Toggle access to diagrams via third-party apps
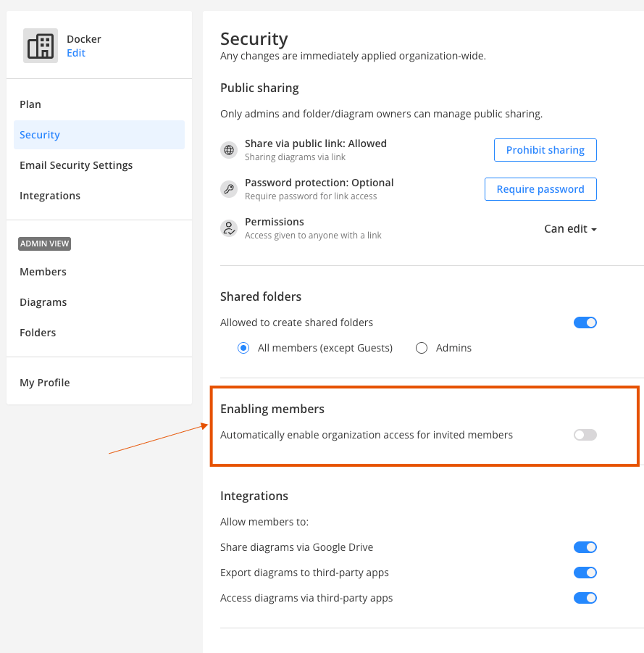 coord(585,597)
